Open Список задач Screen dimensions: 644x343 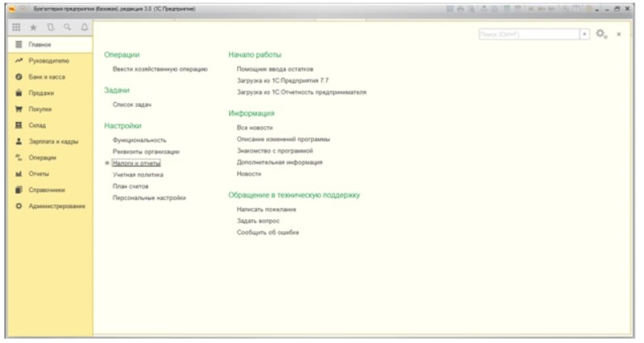[132, 104]
